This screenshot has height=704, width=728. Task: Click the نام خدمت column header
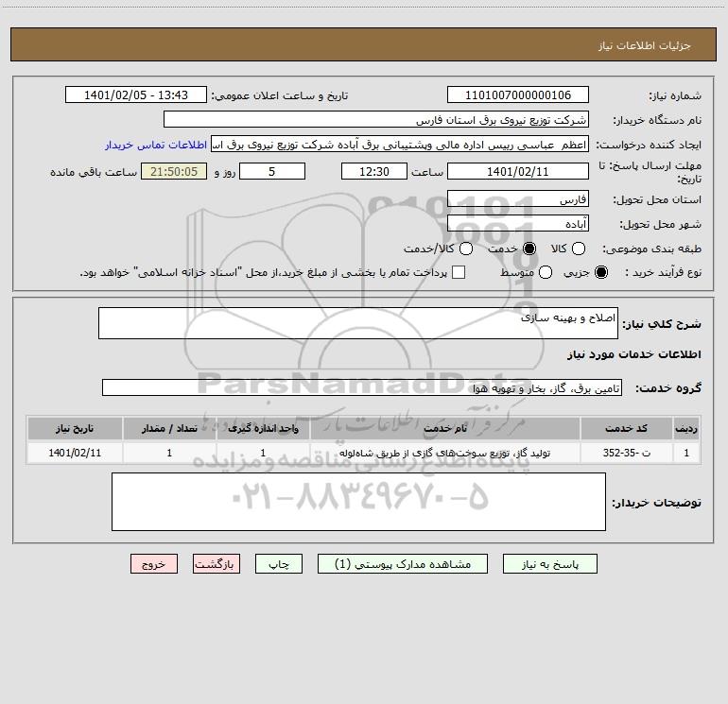(x=444, y=428)
